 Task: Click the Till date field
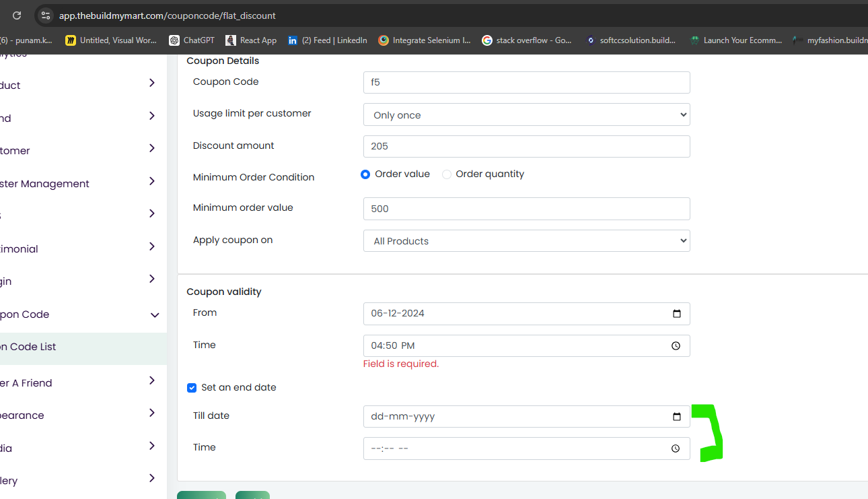[x=527, y=417]
